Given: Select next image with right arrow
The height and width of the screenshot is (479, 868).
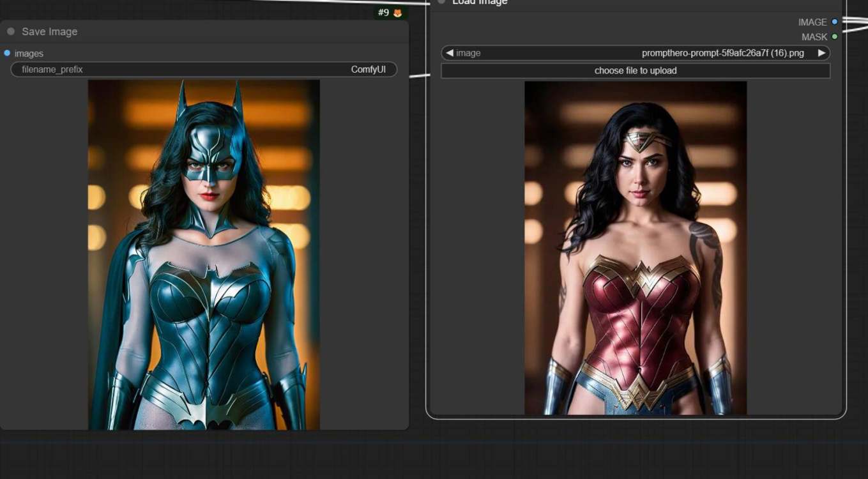Looking at the screenshot, I should pos(821,53).
